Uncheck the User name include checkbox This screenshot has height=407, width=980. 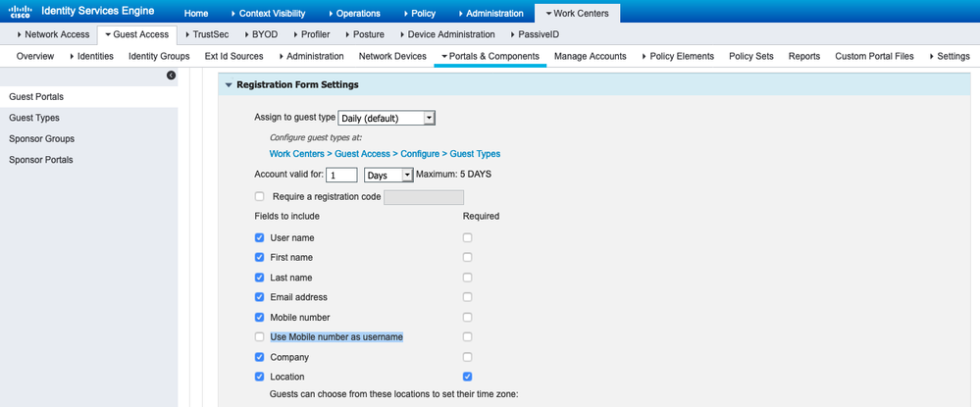259,237
